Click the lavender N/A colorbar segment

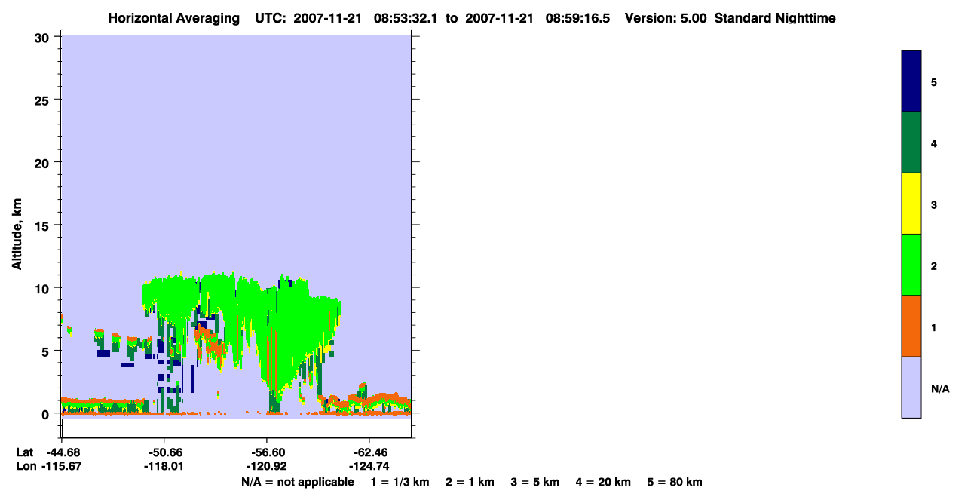point(911,387)
